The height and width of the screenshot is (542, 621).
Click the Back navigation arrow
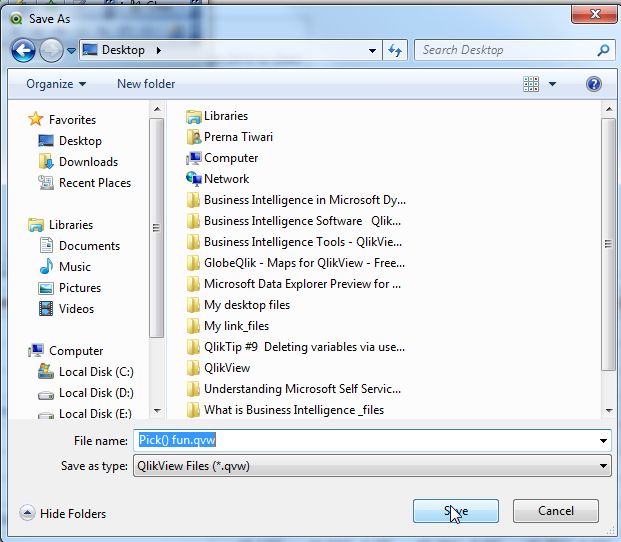click(x=23, y=50)
